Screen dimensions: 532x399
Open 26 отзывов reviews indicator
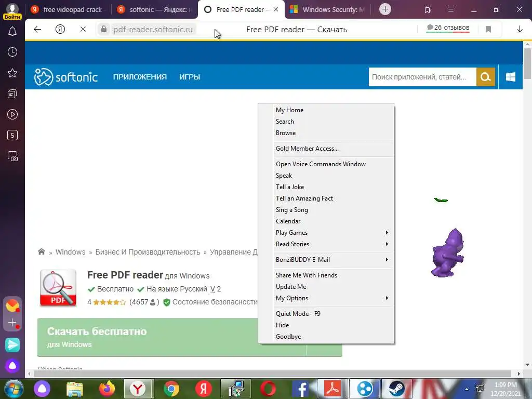(448, 28)
